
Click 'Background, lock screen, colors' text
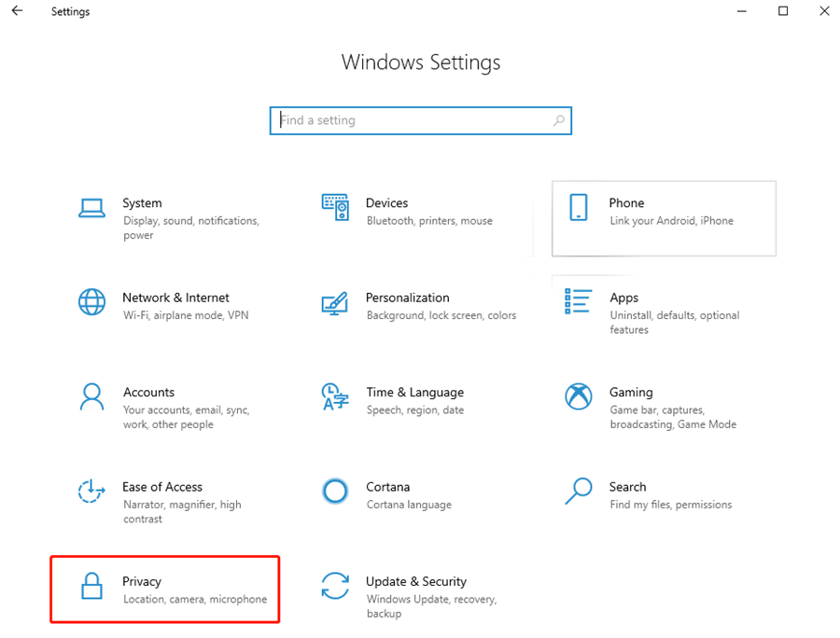(x=441, y=316)
